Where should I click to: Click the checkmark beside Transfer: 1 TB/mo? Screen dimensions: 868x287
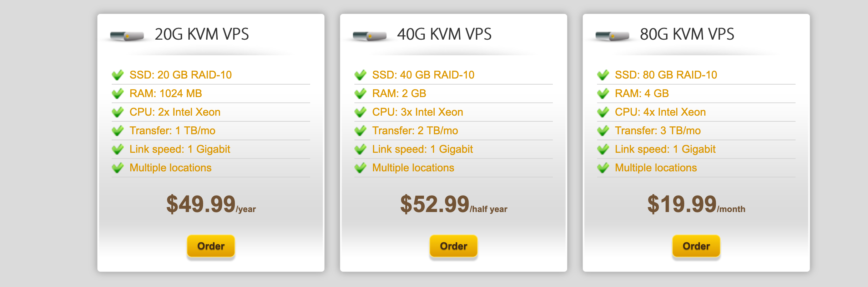tap(118, 131)
